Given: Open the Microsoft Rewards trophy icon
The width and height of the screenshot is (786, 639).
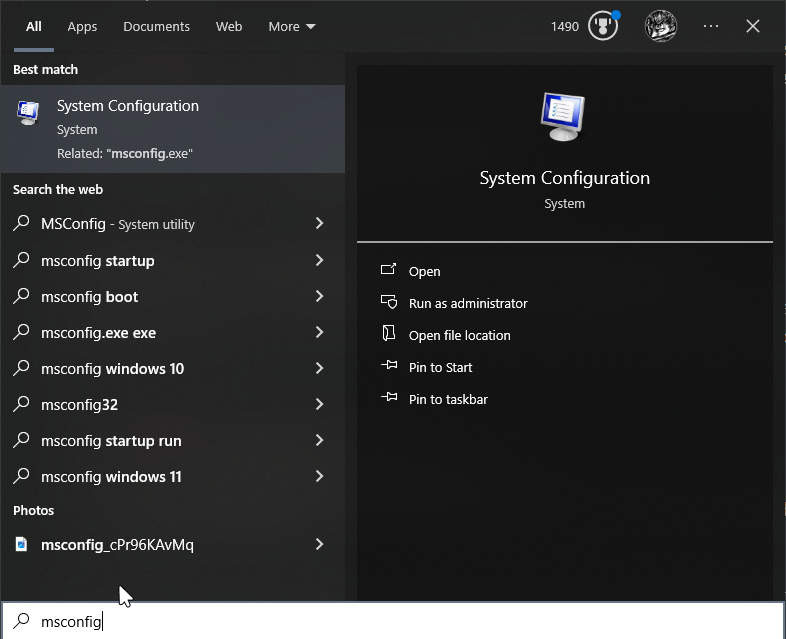Looking at the screenshot, I should point(603,26).
